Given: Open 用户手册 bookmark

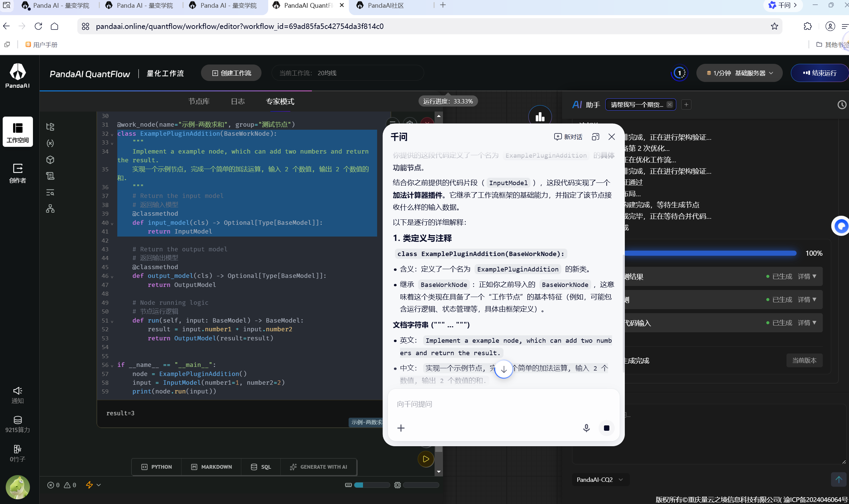Looking at the screenshot, I should (41, 45).
